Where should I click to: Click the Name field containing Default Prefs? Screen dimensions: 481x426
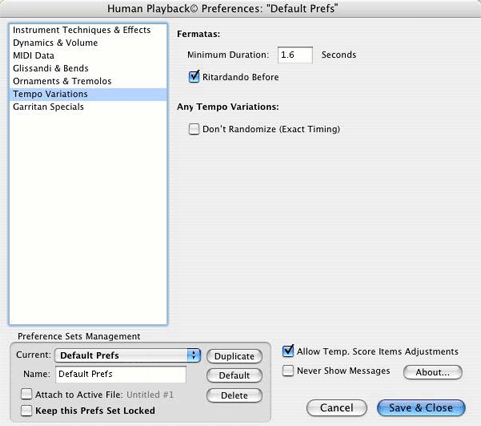[x=121, y=374]
